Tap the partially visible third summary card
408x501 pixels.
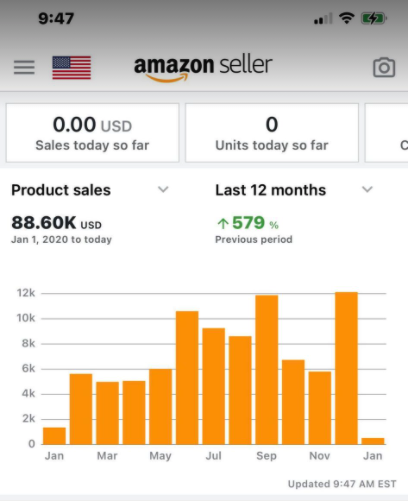coord(387,133)
